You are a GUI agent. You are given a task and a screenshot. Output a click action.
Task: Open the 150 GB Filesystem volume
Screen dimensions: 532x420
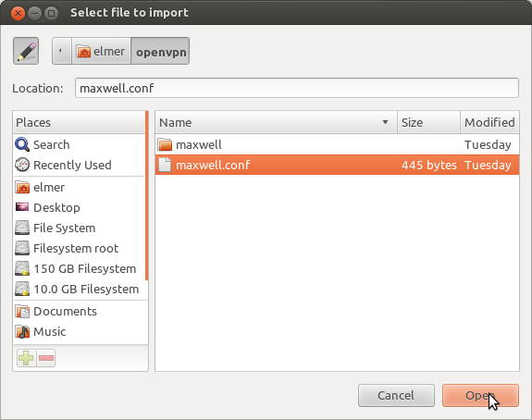pos(80,268)
